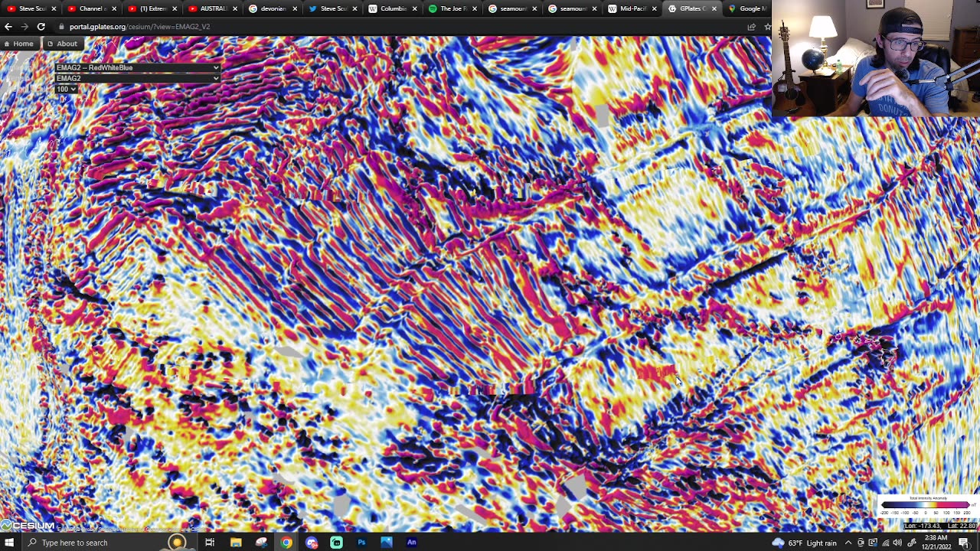Launch Adobe Animate from the taskbar
The height and width of the screenshot is (551, 980).
click(x=412, y=543)
